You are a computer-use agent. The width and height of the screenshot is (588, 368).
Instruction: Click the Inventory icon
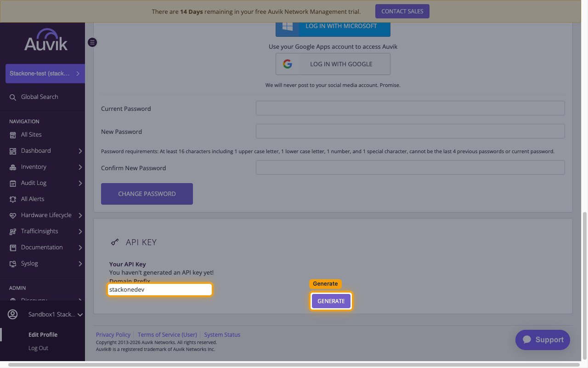tap(13, 167)
